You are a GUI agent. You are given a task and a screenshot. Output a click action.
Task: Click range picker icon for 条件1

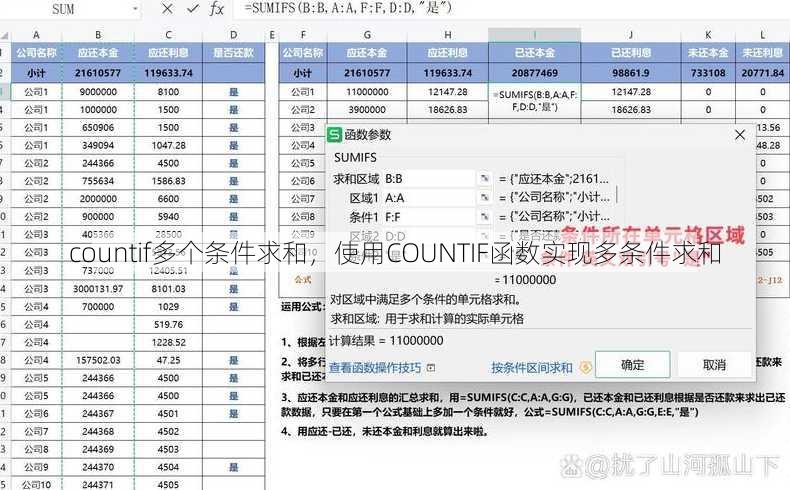pyautogui.click(x=484, y=217)
